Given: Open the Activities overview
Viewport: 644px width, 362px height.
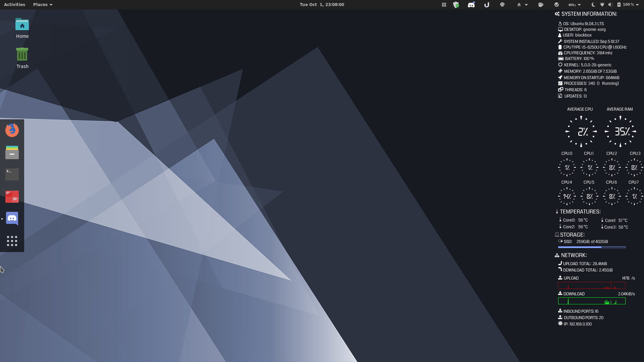Looking at the screenshot, I should 14,5.
